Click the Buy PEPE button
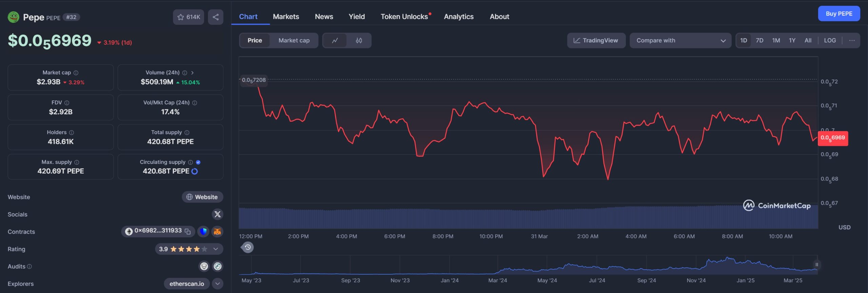The image size is (868, 293). tap(839, 14)
